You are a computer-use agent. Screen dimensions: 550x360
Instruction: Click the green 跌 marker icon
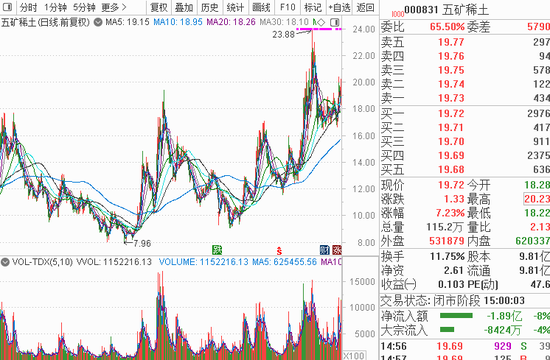point(217,250)
